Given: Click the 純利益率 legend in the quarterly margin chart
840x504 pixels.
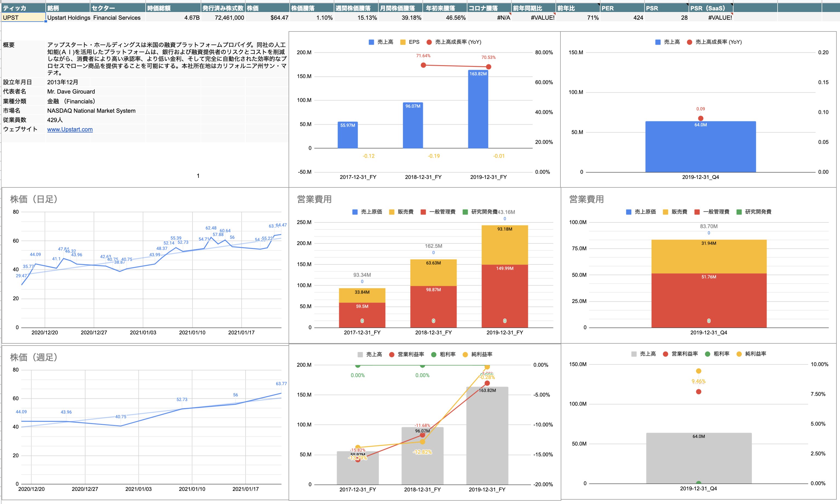Looking at the screenshot, I should point(751,354).
